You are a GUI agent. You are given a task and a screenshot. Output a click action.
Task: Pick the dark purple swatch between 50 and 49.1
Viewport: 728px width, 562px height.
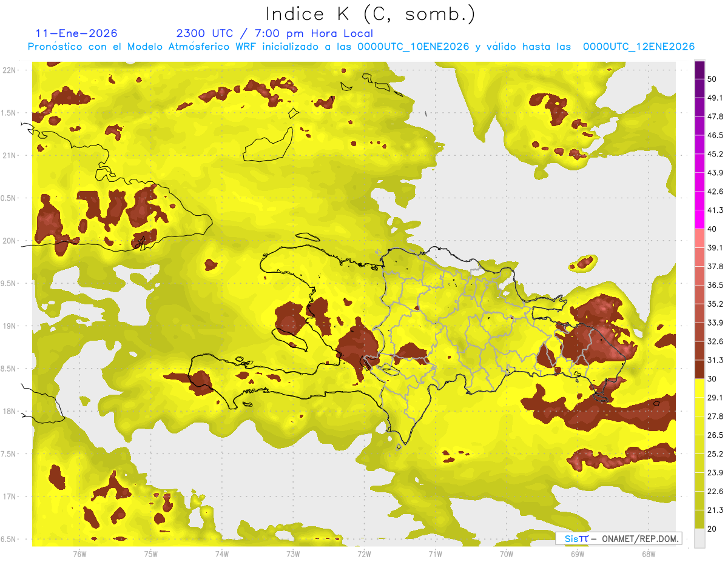point(699,89)
